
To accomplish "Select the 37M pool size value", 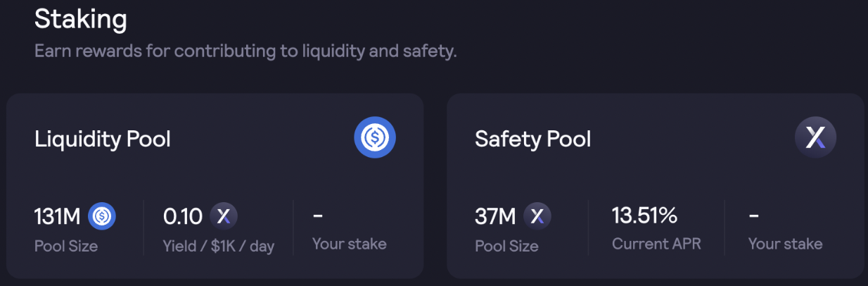I will click(x=496, y=216).
